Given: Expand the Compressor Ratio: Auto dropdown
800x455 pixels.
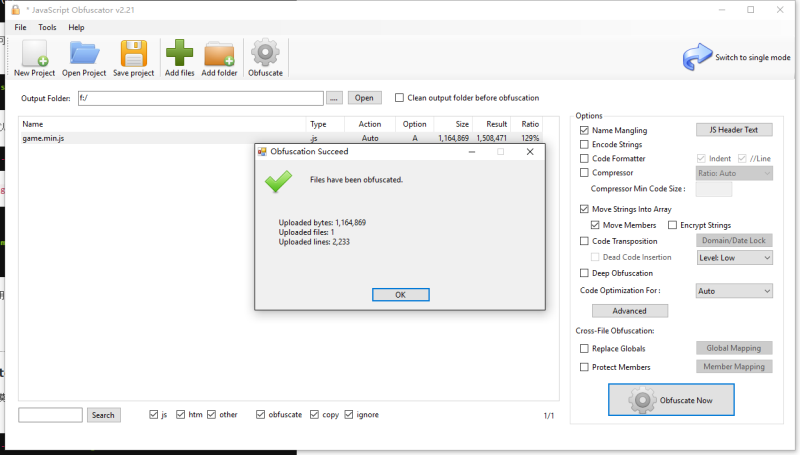Looking at the screenshot, I should [x=734, y=173].
